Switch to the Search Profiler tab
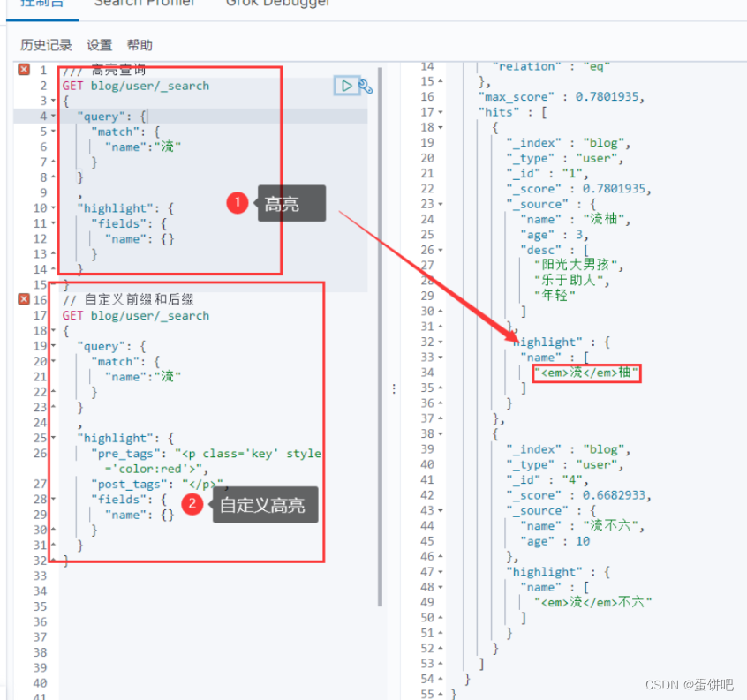 click(145, 4)
